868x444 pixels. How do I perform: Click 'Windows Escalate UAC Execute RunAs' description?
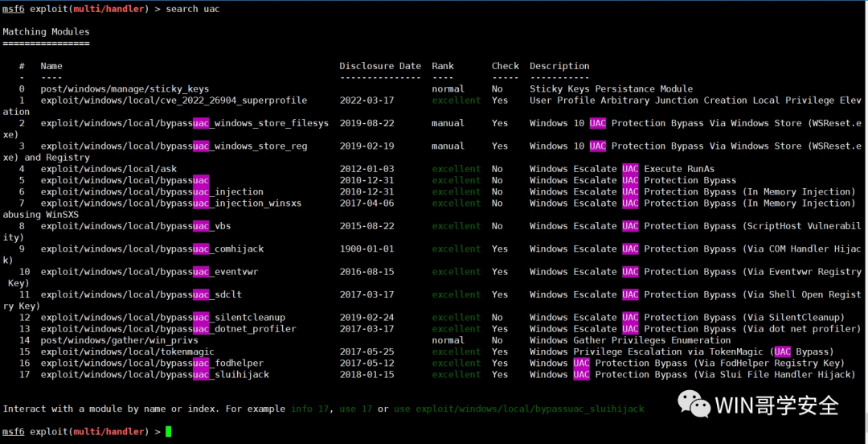click(x=622, y=168)
